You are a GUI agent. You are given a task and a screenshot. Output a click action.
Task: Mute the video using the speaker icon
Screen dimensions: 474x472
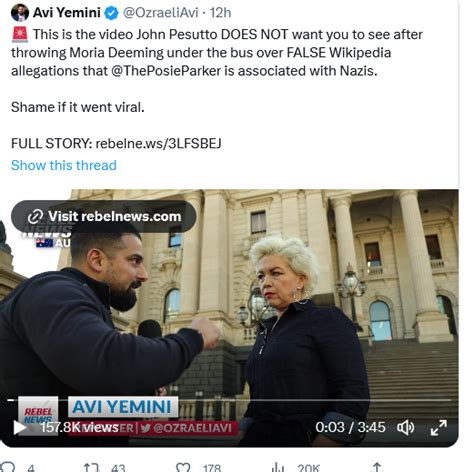click(x=405, y=427)
